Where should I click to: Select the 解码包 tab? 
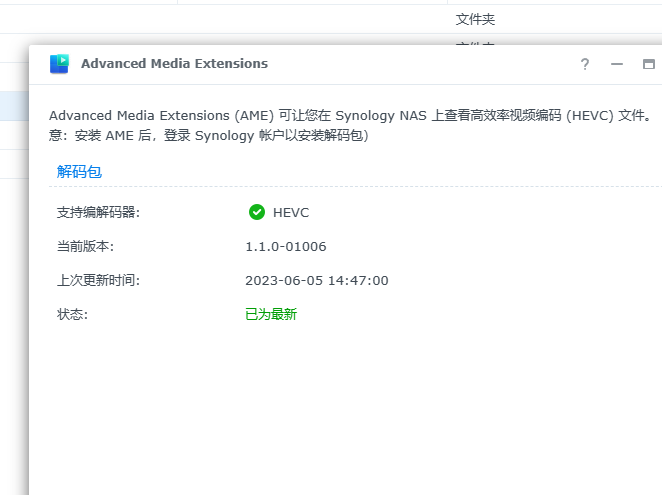[79, 171]
